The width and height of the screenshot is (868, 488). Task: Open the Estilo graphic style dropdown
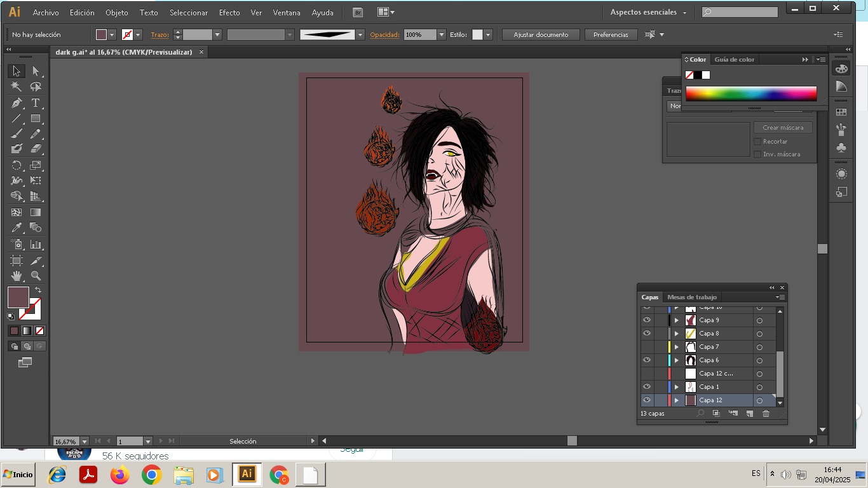(488, 35)
